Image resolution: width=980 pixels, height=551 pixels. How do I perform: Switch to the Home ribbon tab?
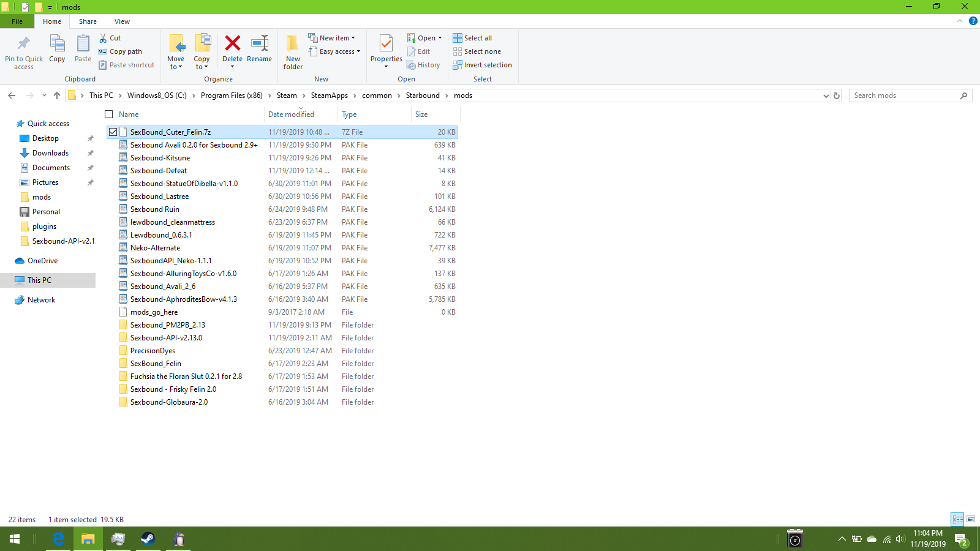click(52, 21)
